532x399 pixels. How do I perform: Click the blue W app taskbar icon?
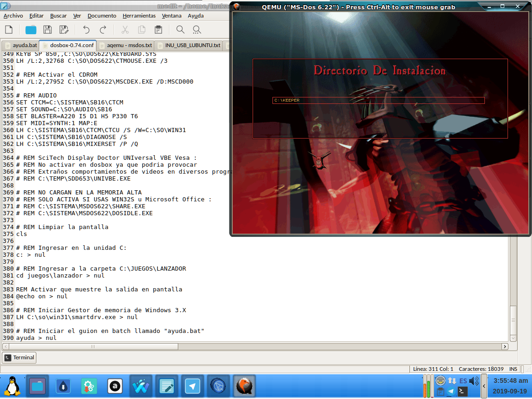pos(141,387)
